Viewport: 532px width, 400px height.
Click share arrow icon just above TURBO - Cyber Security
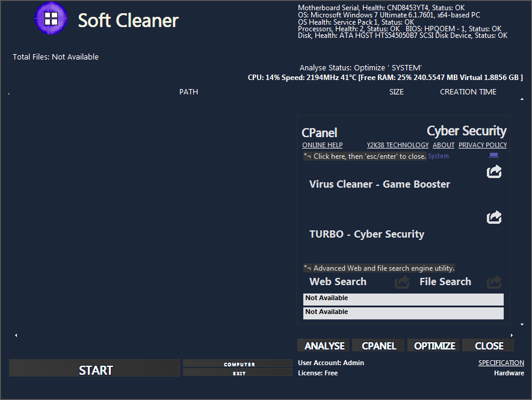coord(494,217)
